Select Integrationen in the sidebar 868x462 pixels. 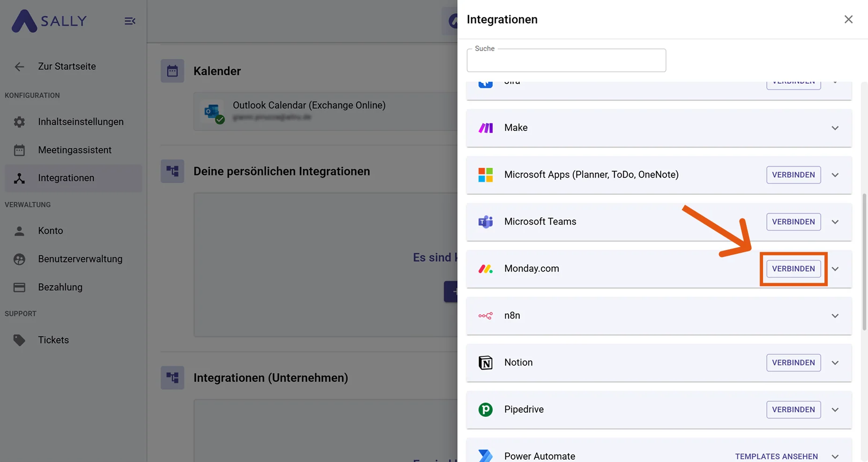click(74, 178)
